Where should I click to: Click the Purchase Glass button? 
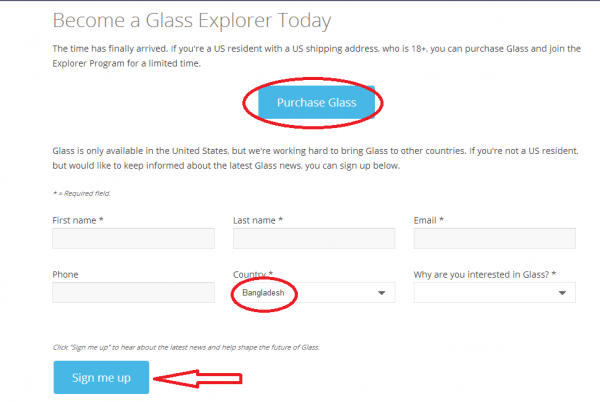point(315,103)
